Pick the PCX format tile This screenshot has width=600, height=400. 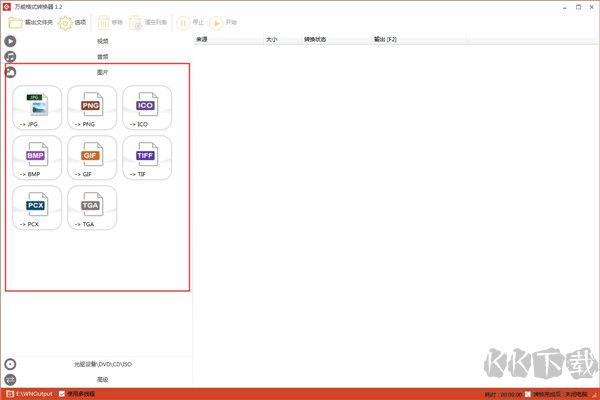click(x=38, y=208)
